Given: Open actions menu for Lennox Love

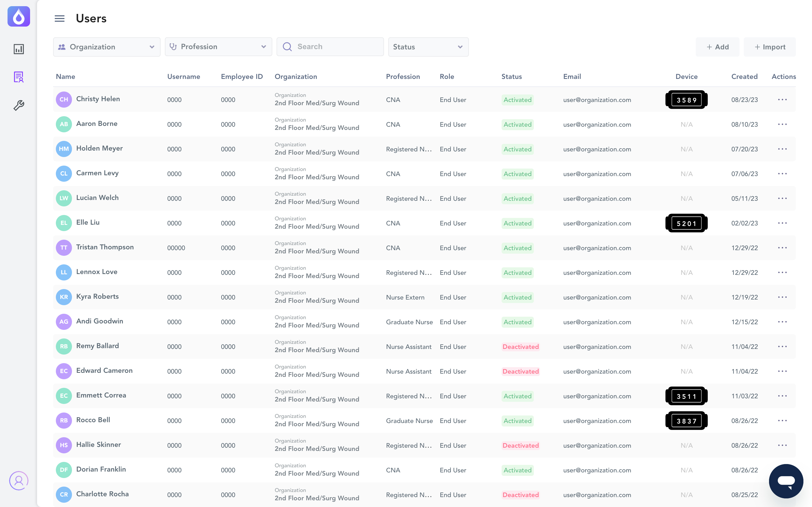Looking at the screenshot, I should click(x=782, y=273).
